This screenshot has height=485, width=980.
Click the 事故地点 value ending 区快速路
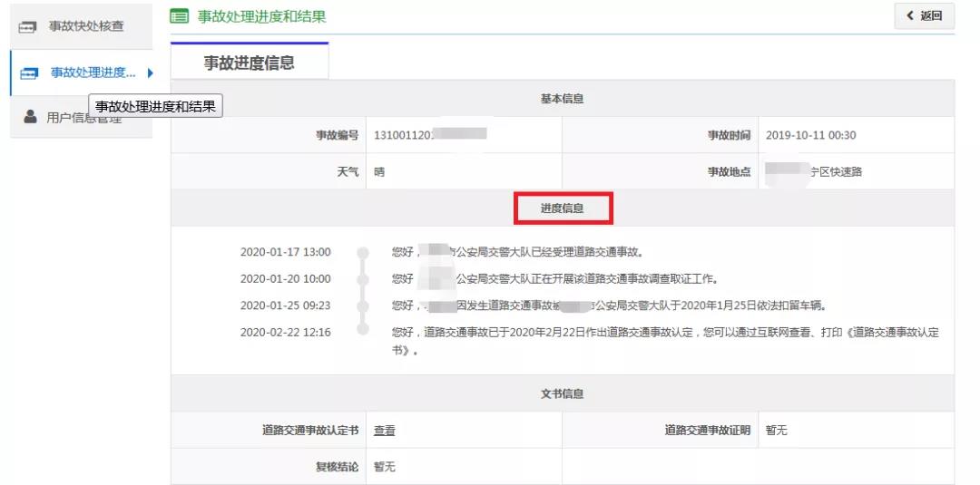[814, 171]
